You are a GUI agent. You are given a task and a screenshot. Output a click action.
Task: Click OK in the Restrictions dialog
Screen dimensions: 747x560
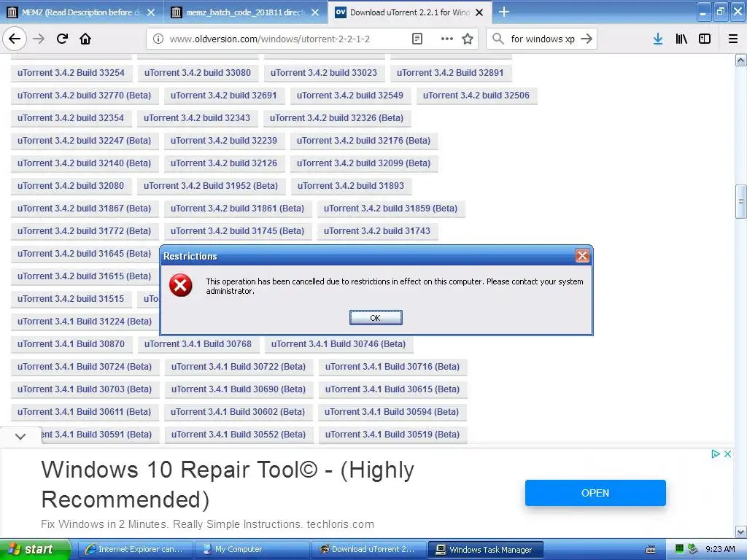(376, 318)
